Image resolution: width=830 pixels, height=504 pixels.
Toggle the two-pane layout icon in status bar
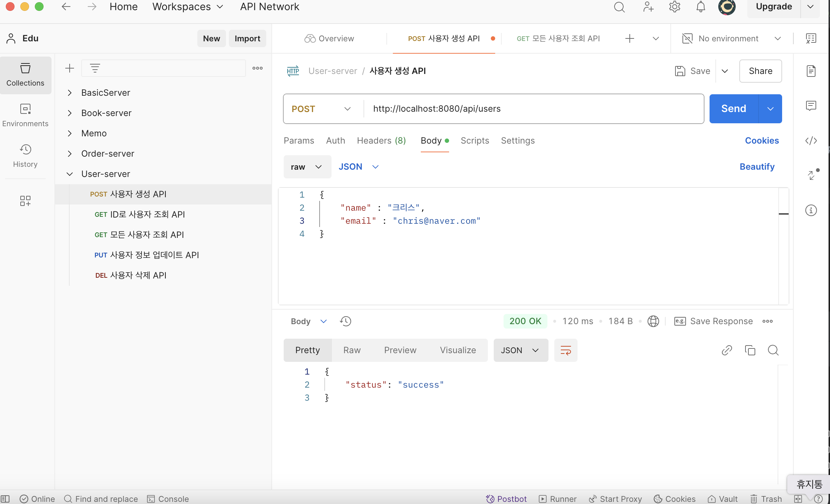tap(798, 499)
